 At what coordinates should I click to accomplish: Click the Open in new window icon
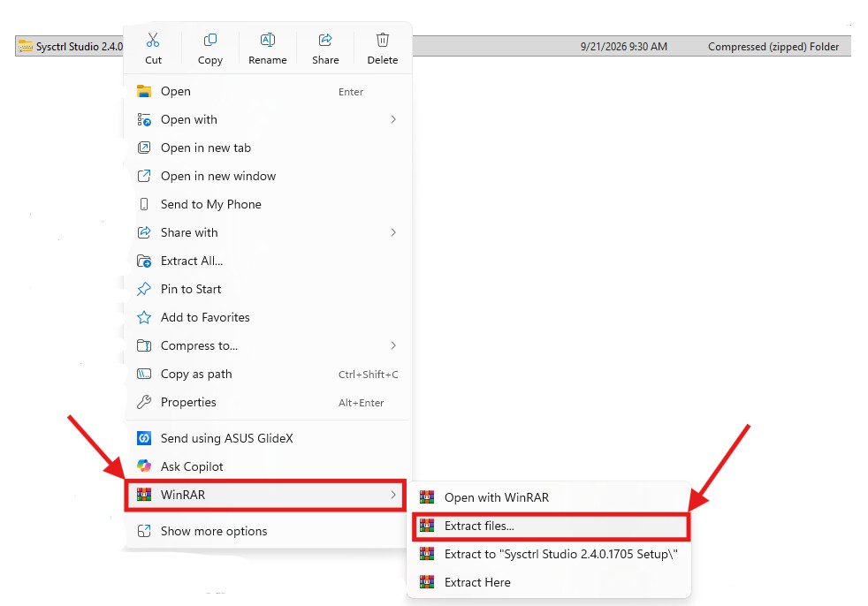(144, 176)
